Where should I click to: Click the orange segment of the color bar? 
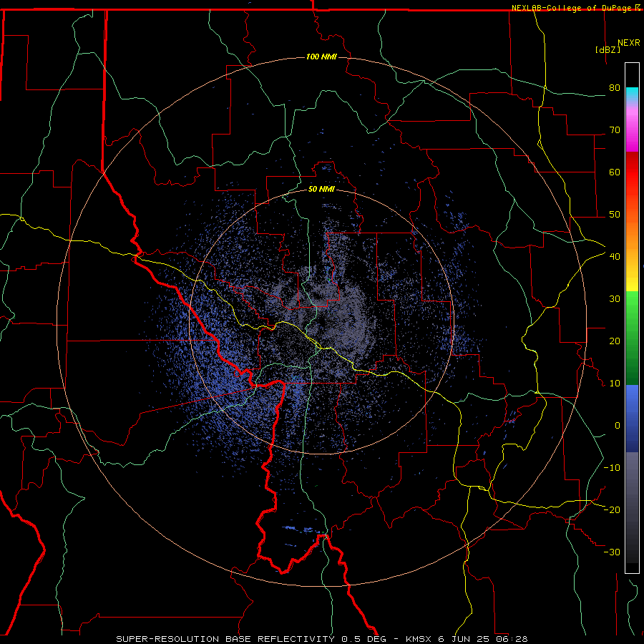click(632, 234)
